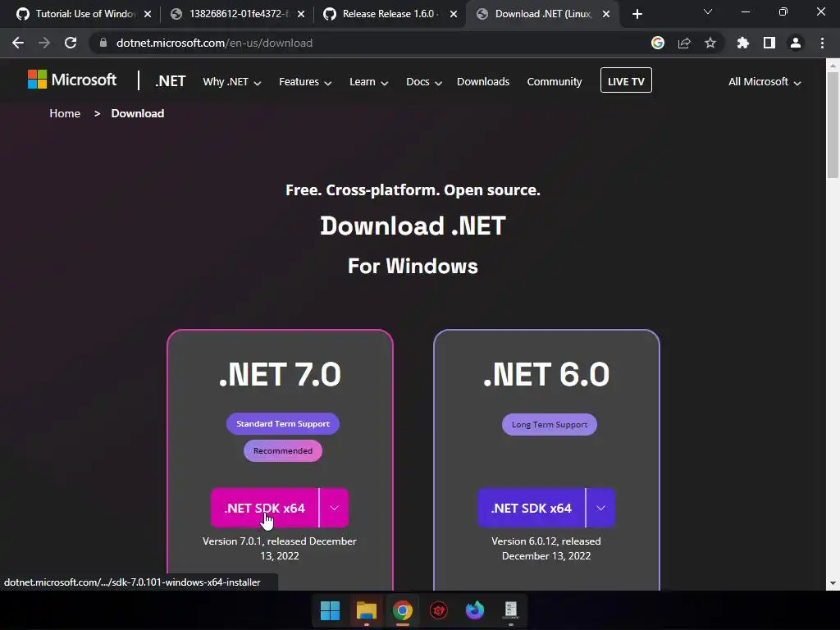Screen dimensions: 840x630
Task: Open the Extensions puzzle icon
Action: [743, 43]
